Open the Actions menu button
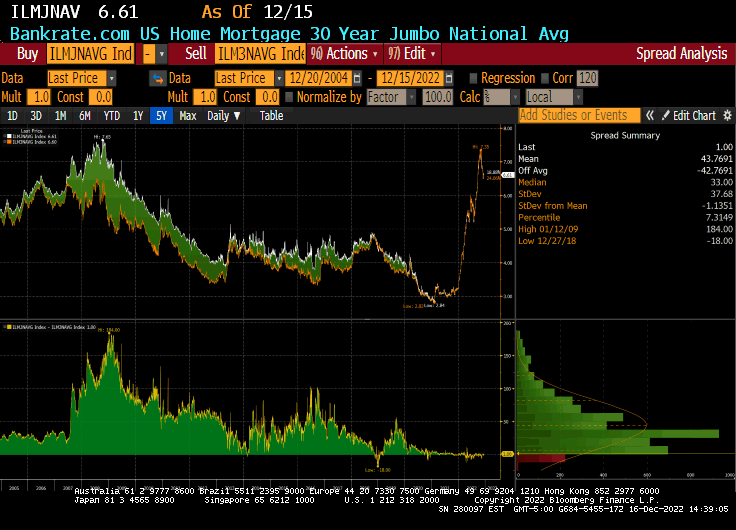736x530 pixels. (x=344, y=54)
